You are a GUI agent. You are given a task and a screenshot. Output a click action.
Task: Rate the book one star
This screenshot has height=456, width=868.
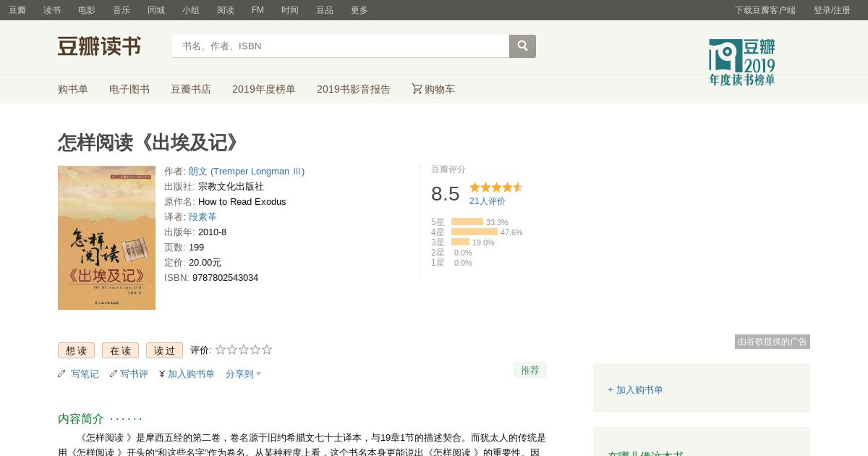tap(221, 350)
